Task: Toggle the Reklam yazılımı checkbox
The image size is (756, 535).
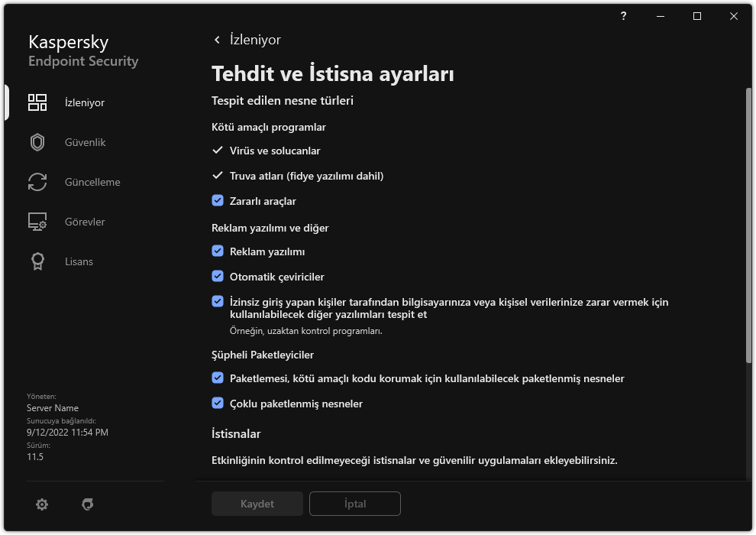Action: click(218, 251)
